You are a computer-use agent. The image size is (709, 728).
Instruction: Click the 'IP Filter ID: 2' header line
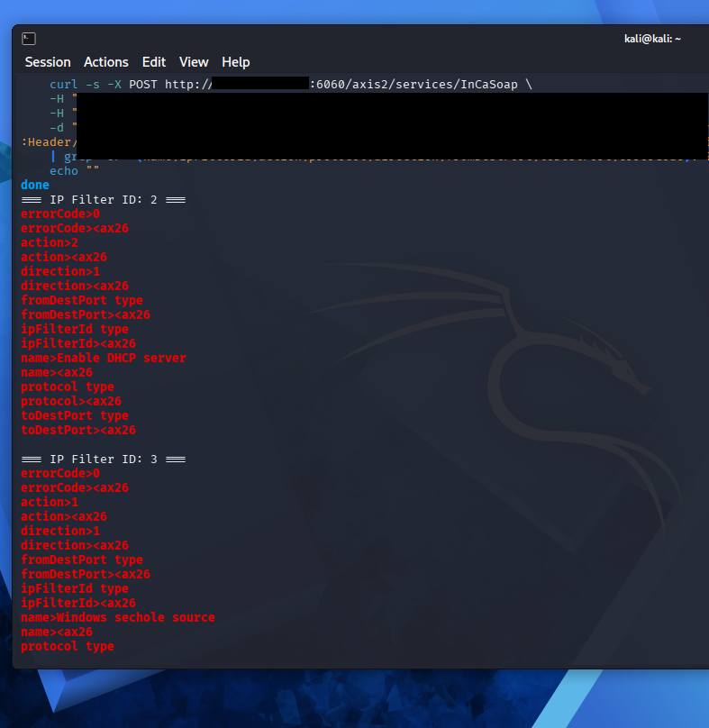pos(104,200)
